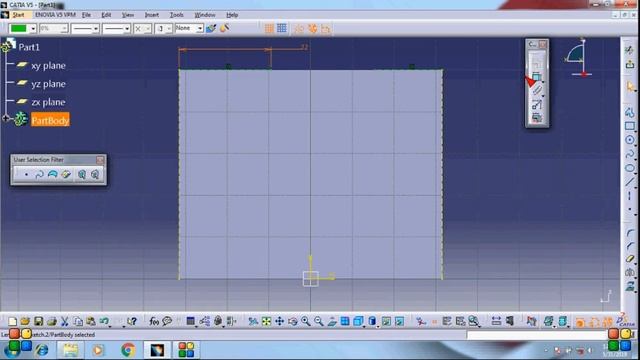The height and width of the screenshot is (360, 640).
Task: Open the Insert menu
Action: tap(151, 15)
